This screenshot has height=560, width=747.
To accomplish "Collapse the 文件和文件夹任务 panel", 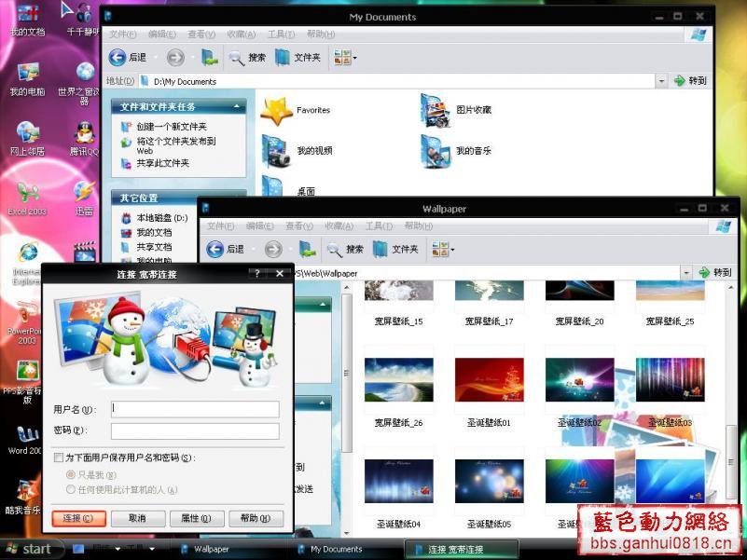I will click(238, 107).
